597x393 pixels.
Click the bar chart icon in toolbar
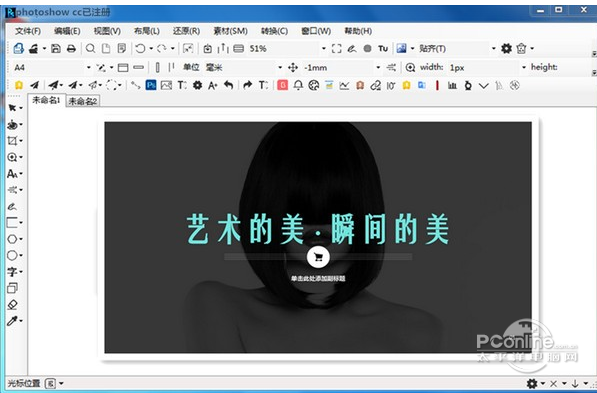pos(452,86)
